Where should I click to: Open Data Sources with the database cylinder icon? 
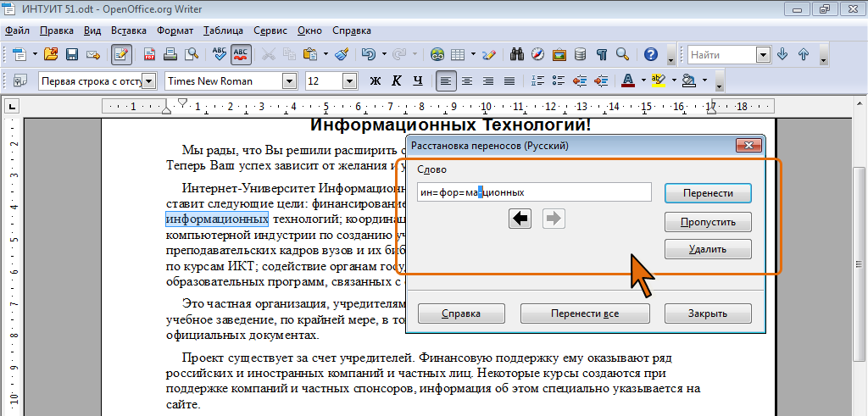[580, 54]
